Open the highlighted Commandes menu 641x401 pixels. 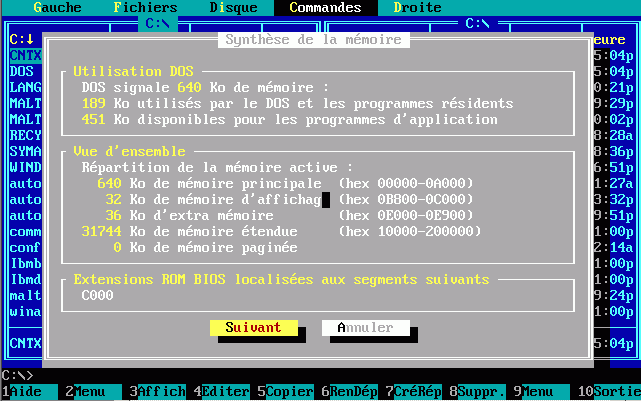325,7
